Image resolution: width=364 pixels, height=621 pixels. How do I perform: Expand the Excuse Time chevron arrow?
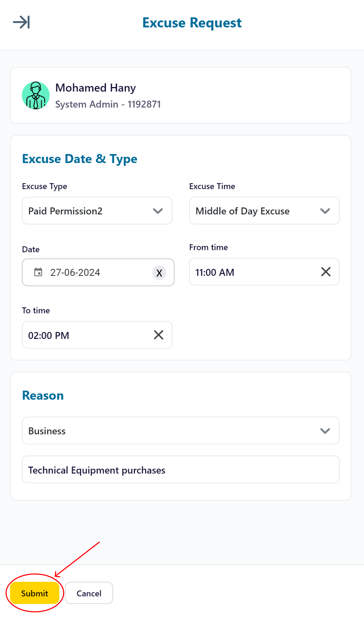coord(325,211)
